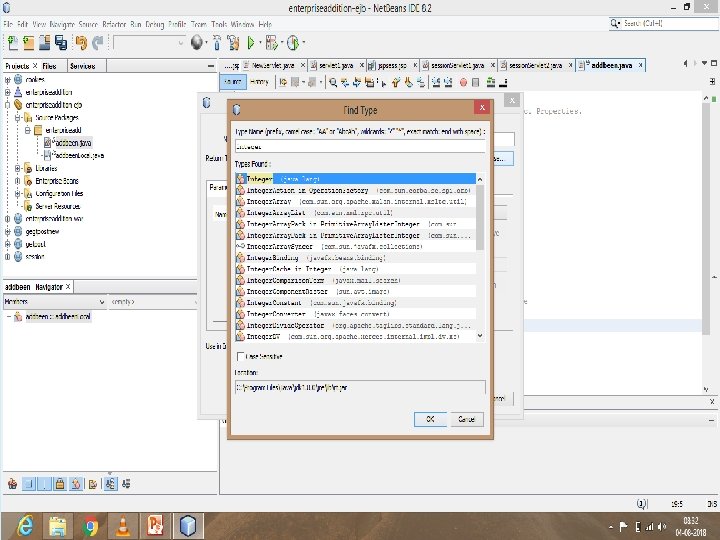720x540 pixels.
Task: Click the Clean and Build icon
Action: [233, 43]
